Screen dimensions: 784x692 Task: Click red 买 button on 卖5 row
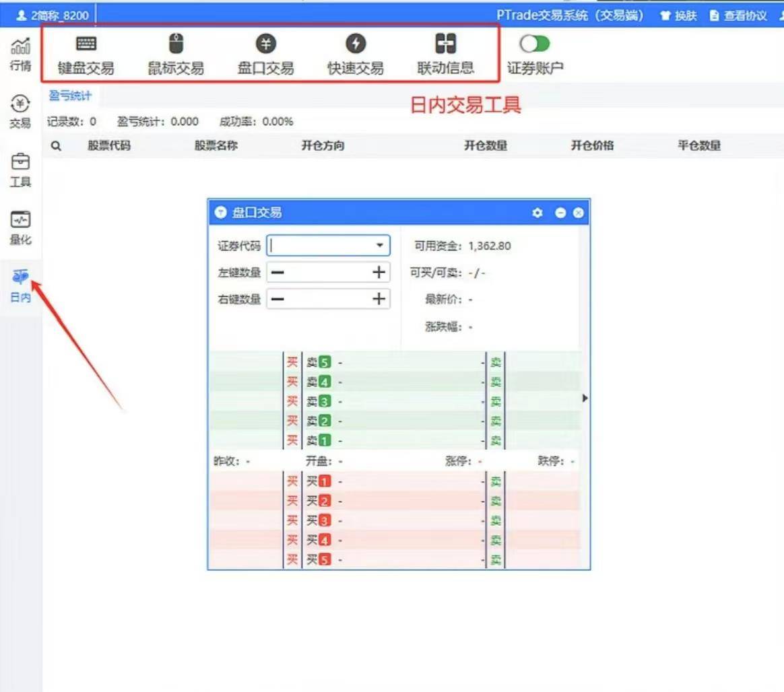point(292,362)
